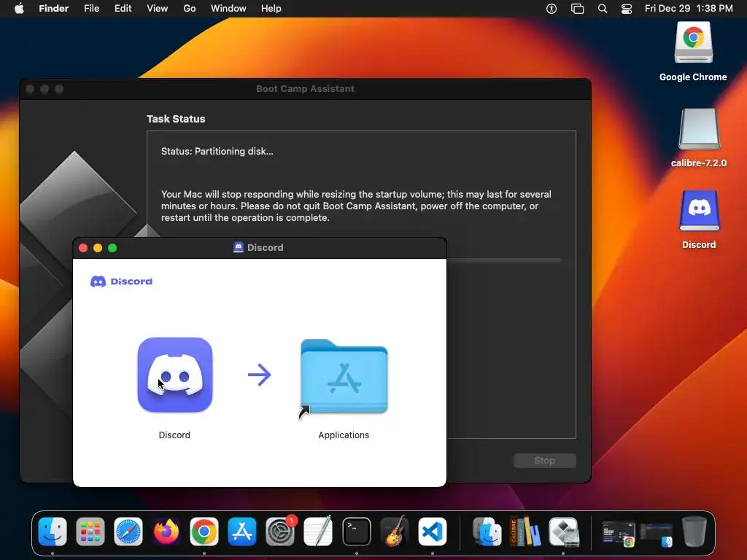Open TextEdit from the Dock
Image resolution: width=747 pixels, height=560 pixels.
318,532
